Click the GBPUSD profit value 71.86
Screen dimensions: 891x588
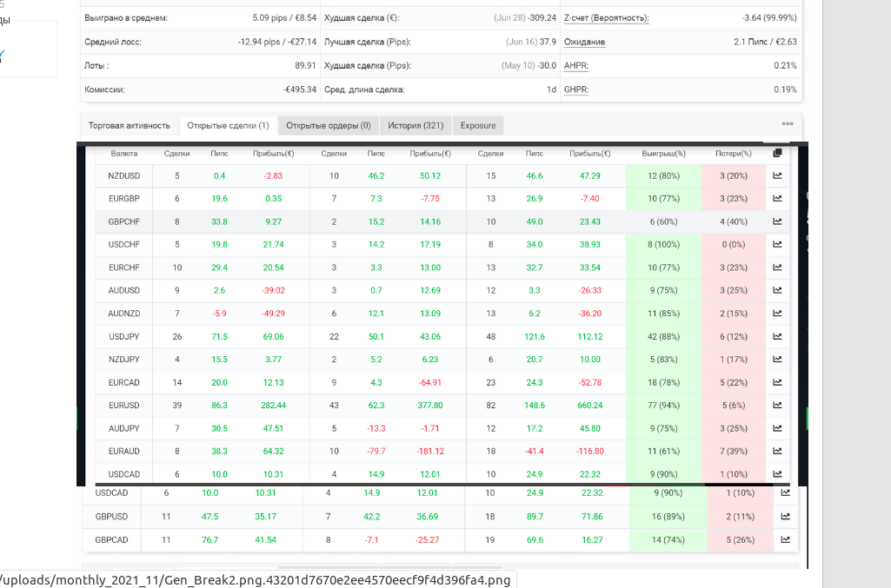coord(592,517)
